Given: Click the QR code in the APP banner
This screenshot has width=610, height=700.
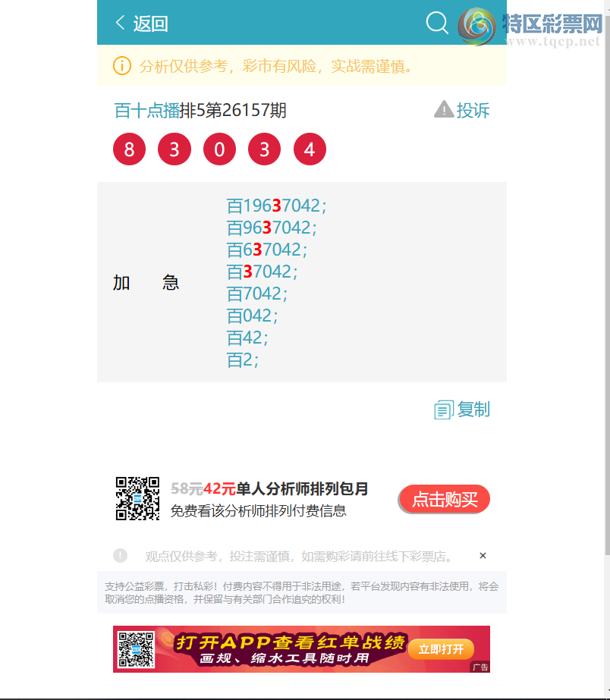Looking at the screenshot, I should (137, 649).
